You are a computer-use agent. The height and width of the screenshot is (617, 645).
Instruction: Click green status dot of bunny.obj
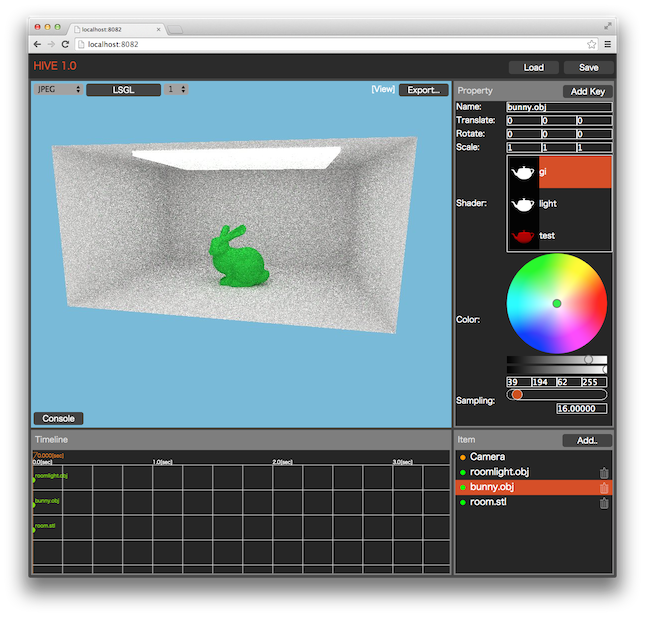click(463, 487)
